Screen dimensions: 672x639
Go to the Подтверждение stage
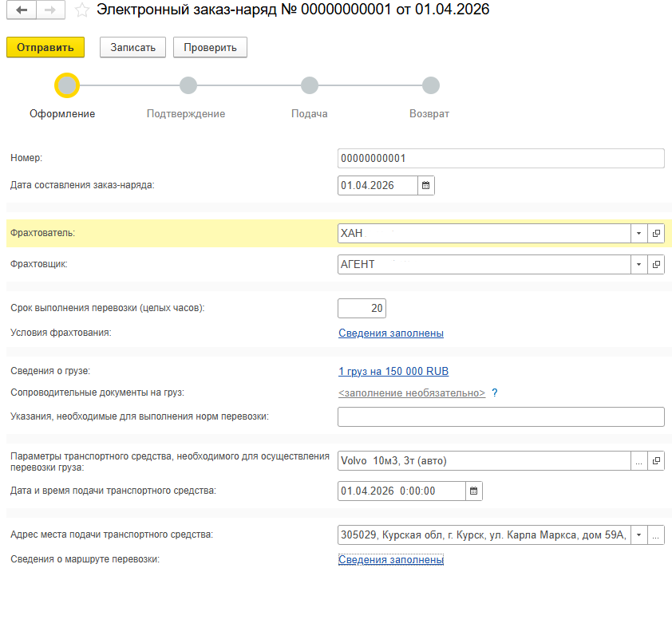pyautogui.click(x=188, y=85)
